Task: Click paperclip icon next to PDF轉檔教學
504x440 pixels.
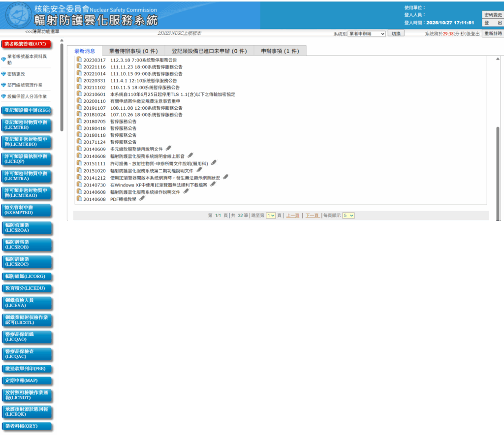Action: [142, 198]
